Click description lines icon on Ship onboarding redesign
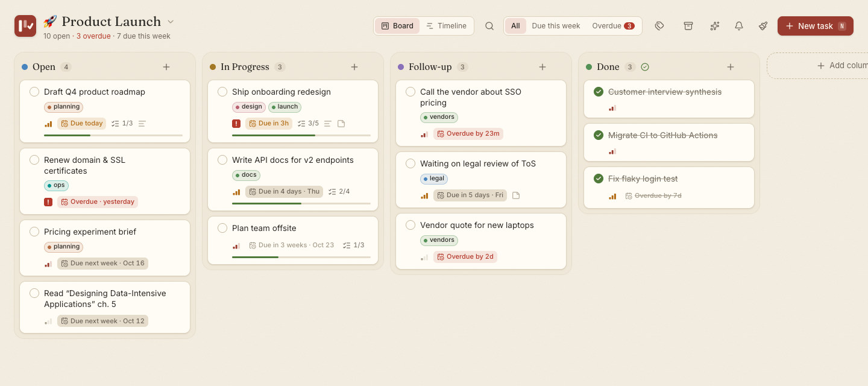The height and width of the screenshot is (386, 868). pyautogui.click(x=328, y=124)
